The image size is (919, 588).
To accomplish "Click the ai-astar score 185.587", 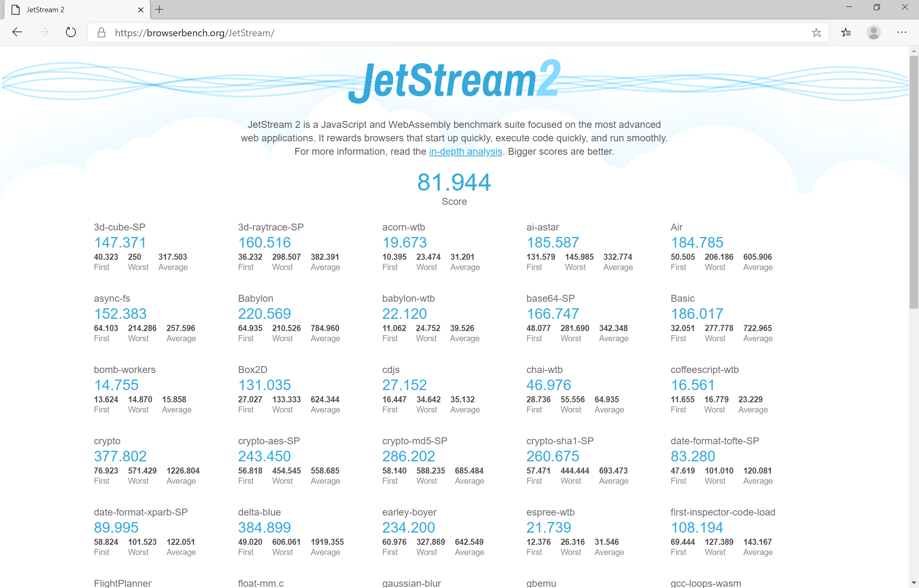I will click(553, 243).
